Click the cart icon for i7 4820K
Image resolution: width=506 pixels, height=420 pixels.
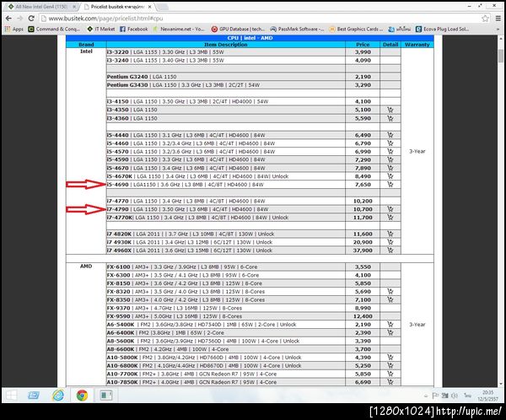click(390, 234)
